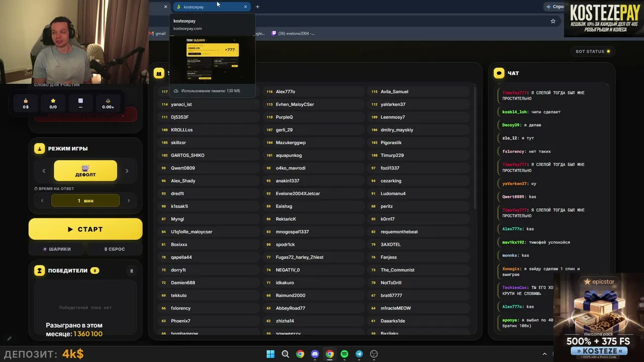Select participant Fugas72_harley_Zhiest
This screenshot has height=362, width=644.
tap(313, 257)
